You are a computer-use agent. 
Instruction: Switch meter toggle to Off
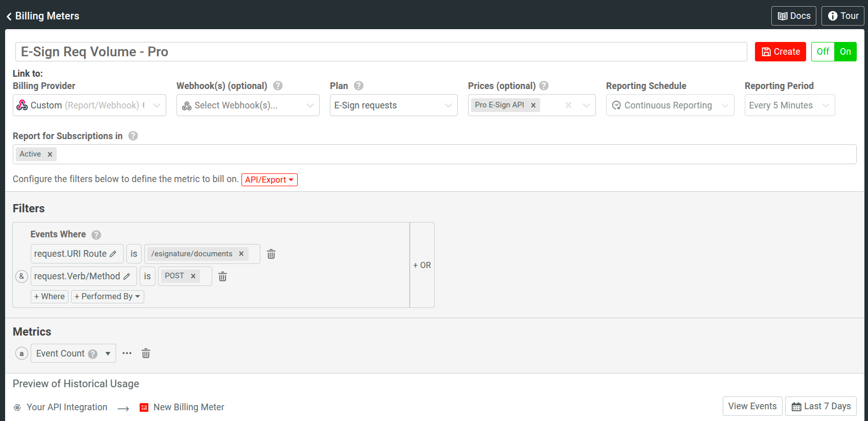tap(822, 52)
